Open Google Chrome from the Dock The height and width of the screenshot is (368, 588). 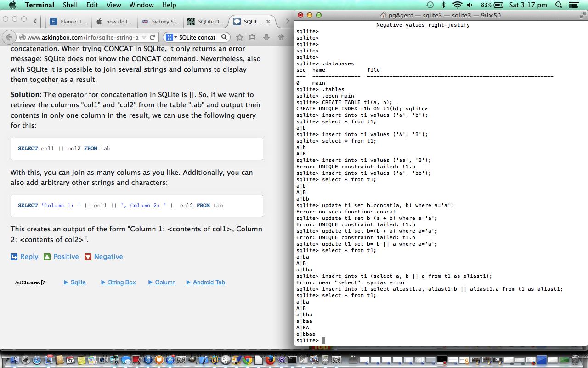(x=248, y=360)
